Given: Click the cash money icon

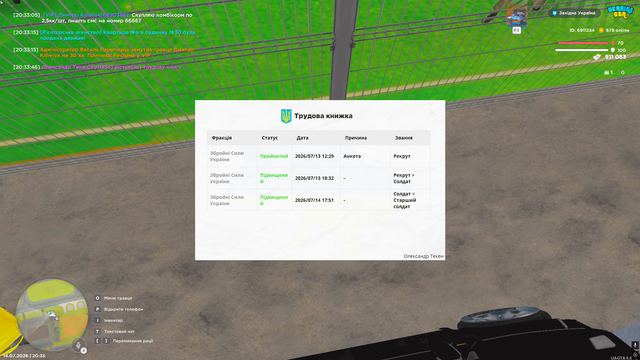Looking at the screenshot, I should pyautogui.click(x=597, y=57).
